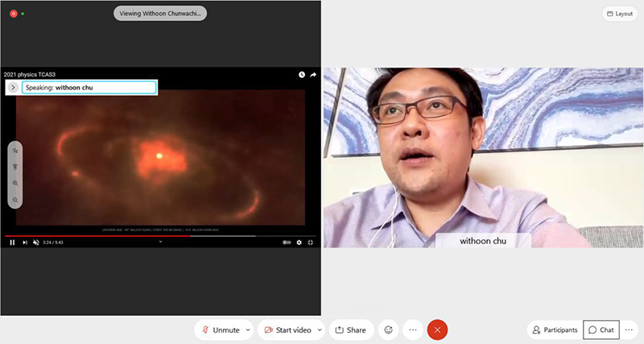644x344 pixels.
Task: Toggle the autoplay switch in video player
Action: point(287,242)
